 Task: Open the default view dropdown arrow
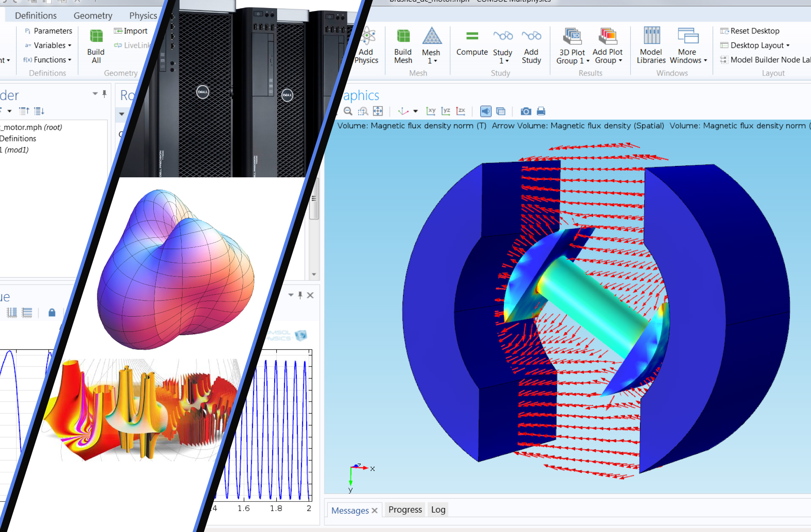tap(416, 111)
